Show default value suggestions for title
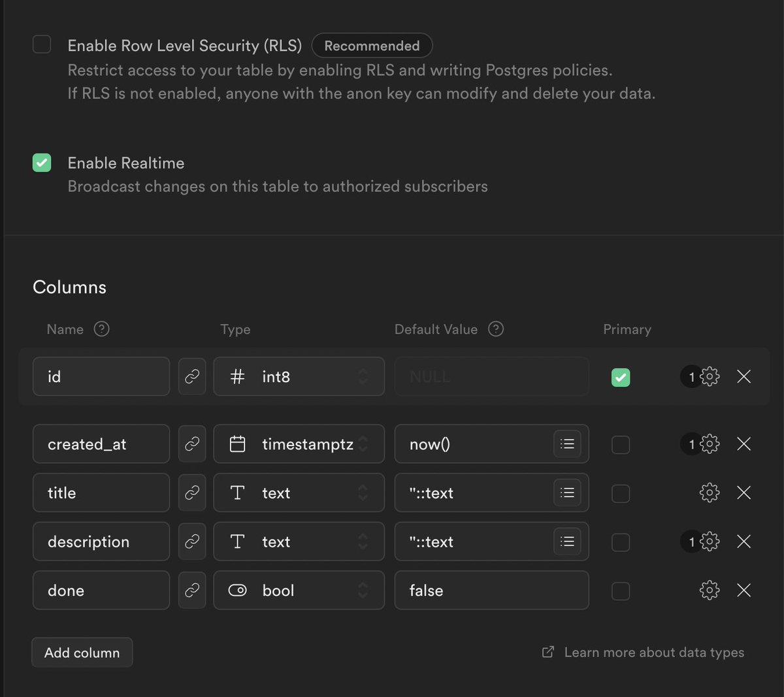 pyautogui.click(x=567, y=493)
